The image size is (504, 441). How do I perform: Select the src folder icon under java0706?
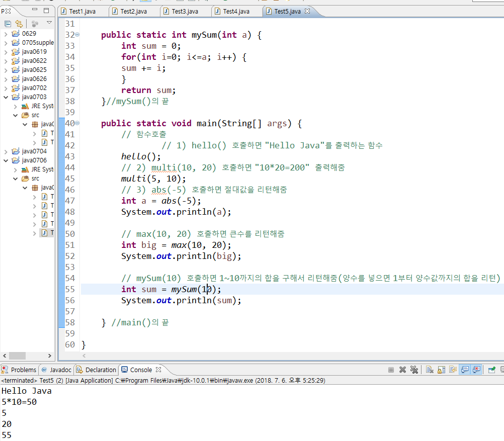(x=25, y=179)
